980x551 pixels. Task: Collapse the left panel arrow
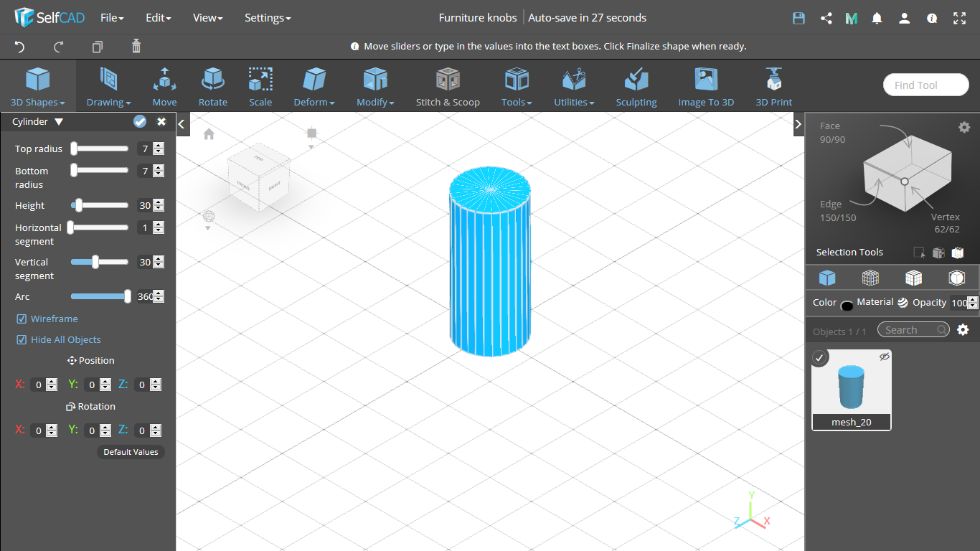coord(182,124)
